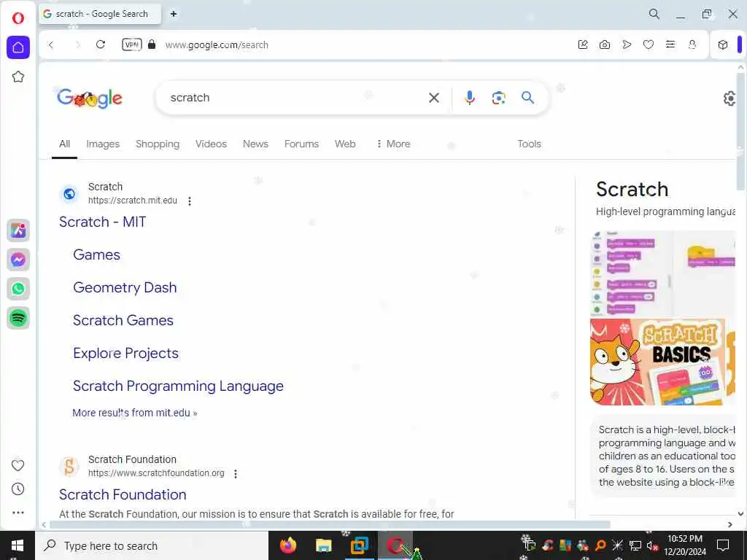
Task: Search by image with the Google Lens icon
Action: tap(498, 98)
